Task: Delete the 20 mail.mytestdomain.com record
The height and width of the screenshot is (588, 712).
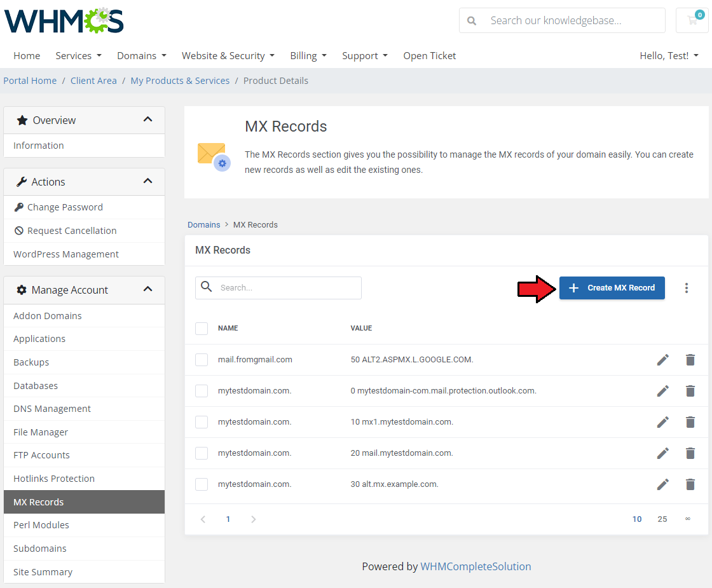Action: [x=690, y=453]
